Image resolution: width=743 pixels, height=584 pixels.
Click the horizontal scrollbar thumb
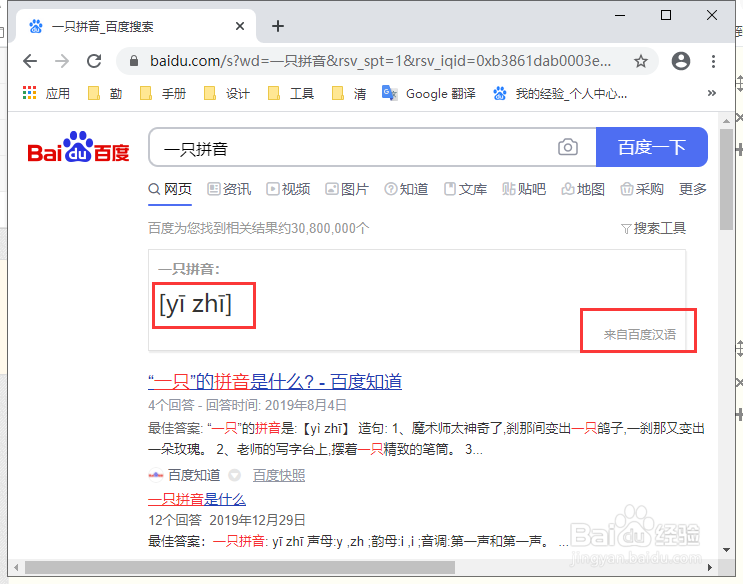point(240,567)
